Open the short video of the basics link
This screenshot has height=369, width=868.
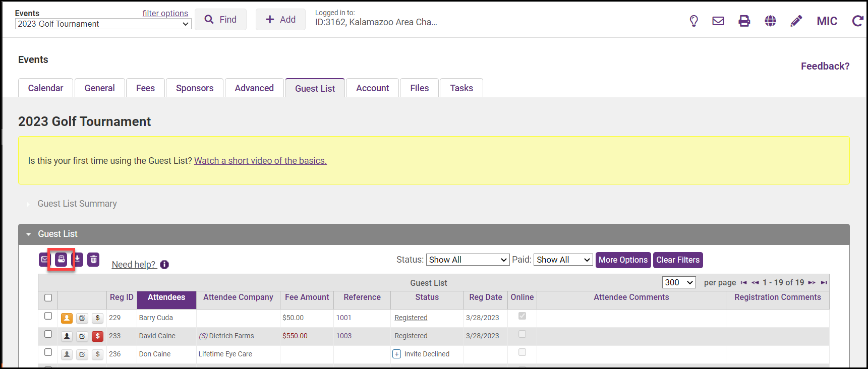point(260,161)
